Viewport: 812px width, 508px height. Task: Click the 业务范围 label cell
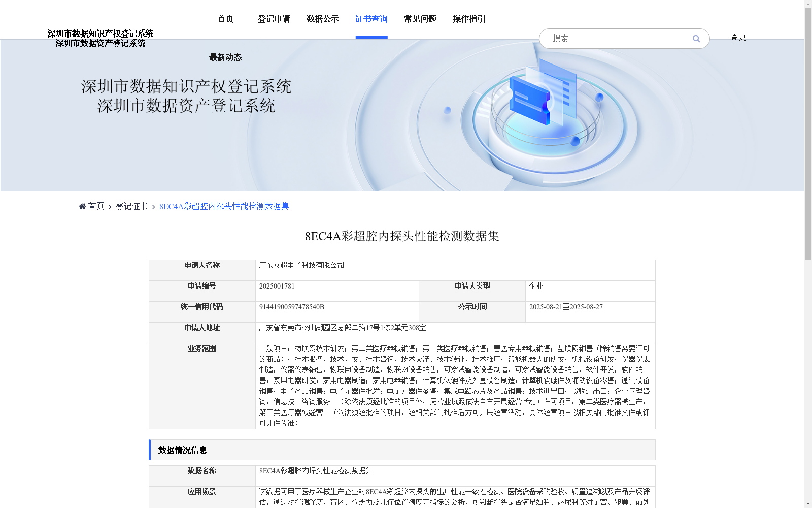click(202, 386)
